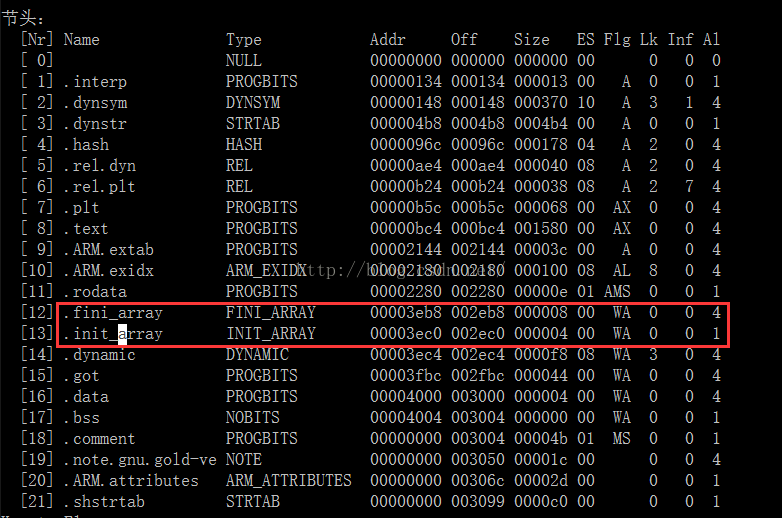Select the AMS flag of .rodata
This screenshot has height=518, width=782.
(617, 291)
